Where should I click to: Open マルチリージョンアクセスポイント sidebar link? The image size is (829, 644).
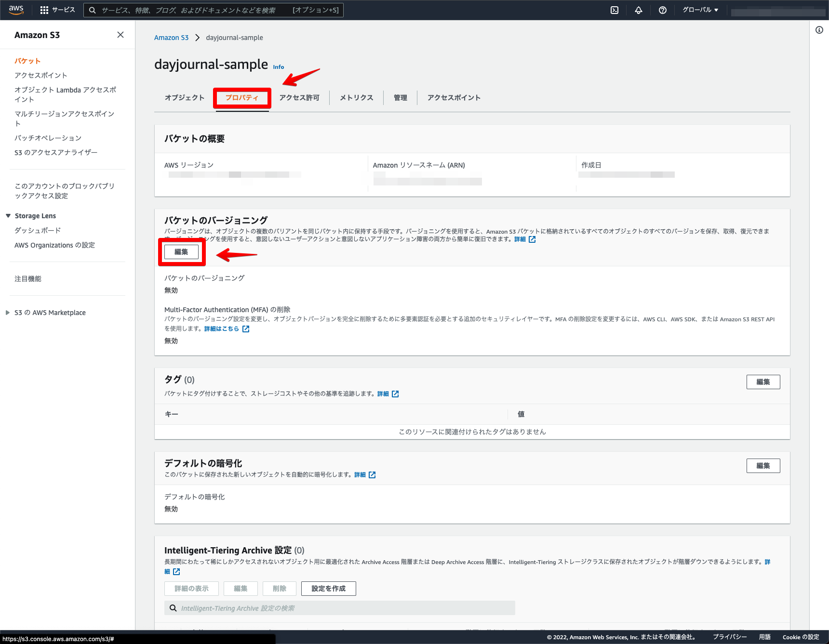coord(65,119)
